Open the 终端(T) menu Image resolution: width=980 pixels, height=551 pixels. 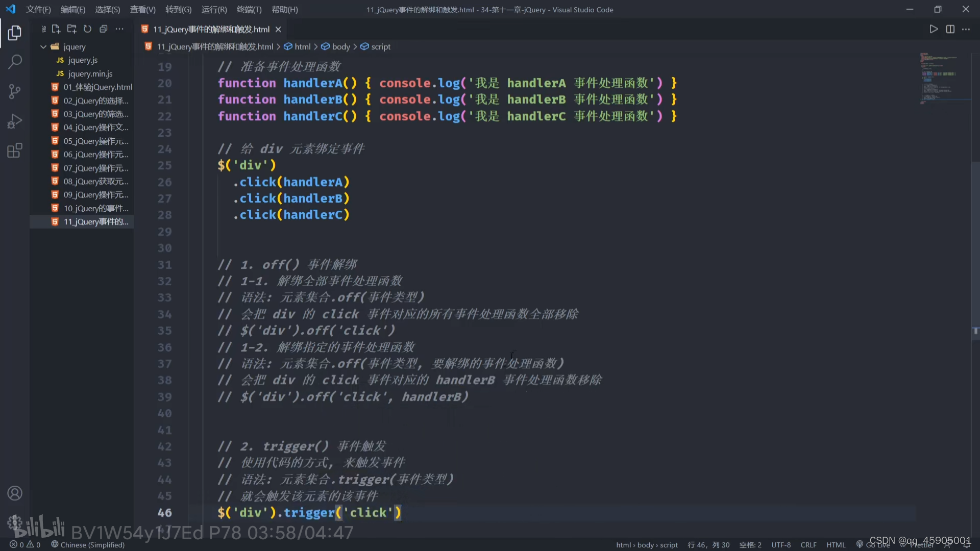click(x=249, y=10)
